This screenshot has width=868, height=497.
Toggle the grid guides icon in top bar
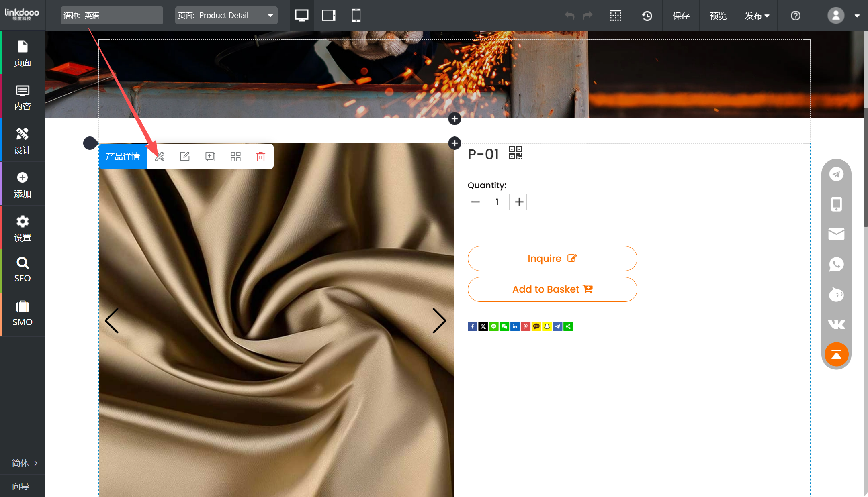[x=615, y=16]
